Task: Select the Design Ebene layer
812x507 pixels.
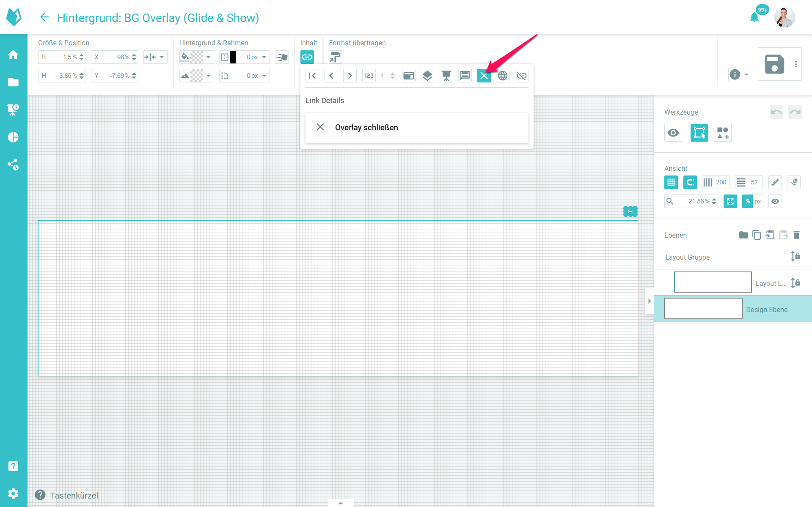Action: [766, 310]
